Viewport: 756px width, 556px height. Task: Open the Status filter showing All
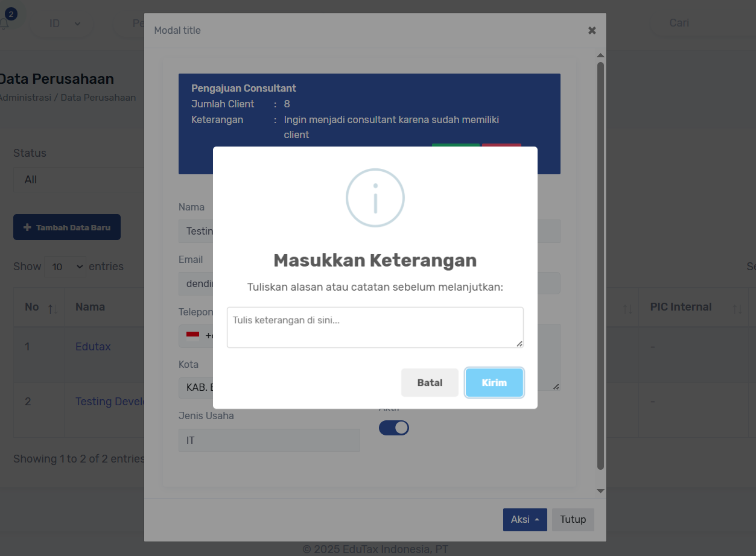(x=78, y=180)
